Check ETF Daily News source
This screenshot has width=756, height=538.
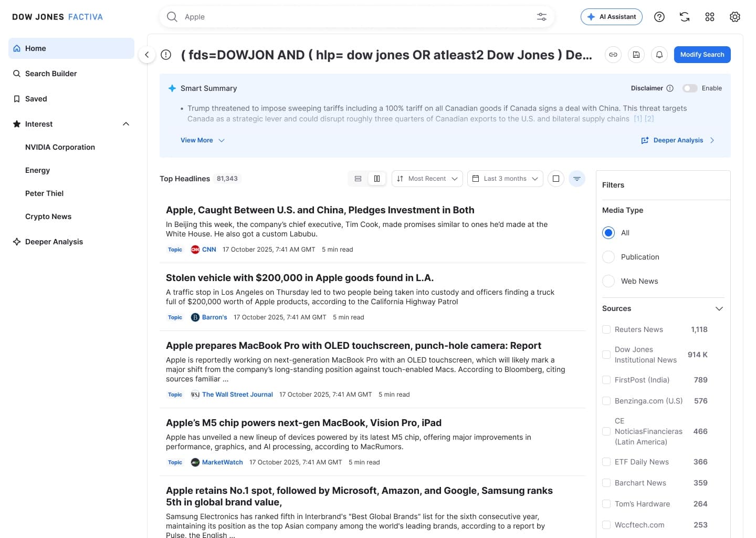point(606,462)
